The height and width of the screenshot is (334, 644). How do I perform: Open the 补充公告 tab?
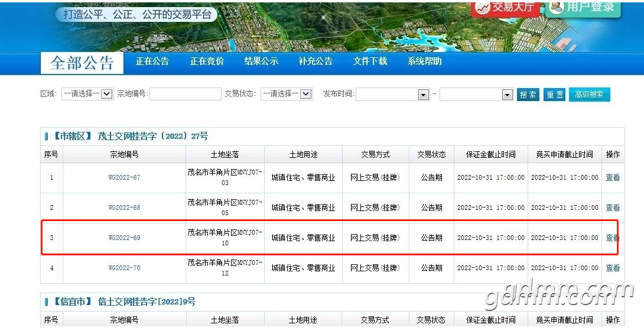316,61
